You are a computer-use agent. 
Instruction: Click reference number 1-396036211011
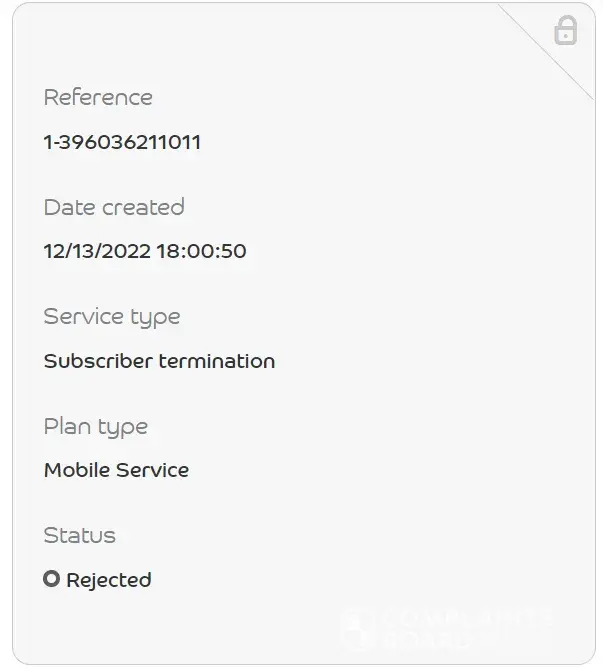pyautogui.click(x=122, y=142)
